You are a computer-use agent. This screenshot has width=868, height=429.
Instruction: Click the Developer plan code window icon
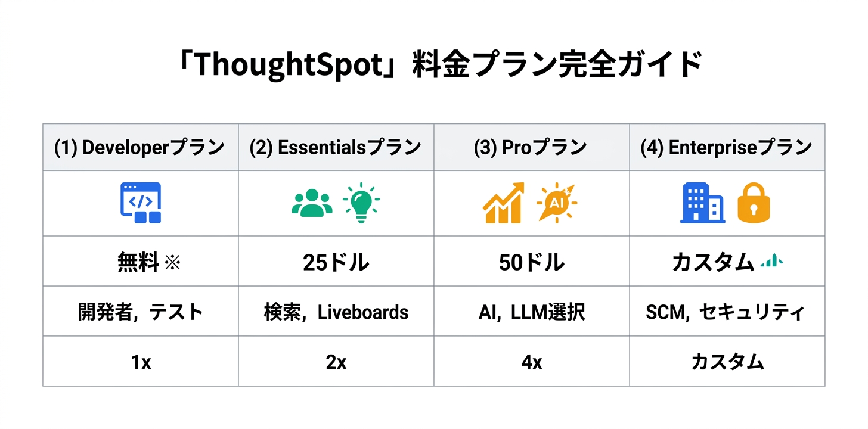tap(141, 203)
